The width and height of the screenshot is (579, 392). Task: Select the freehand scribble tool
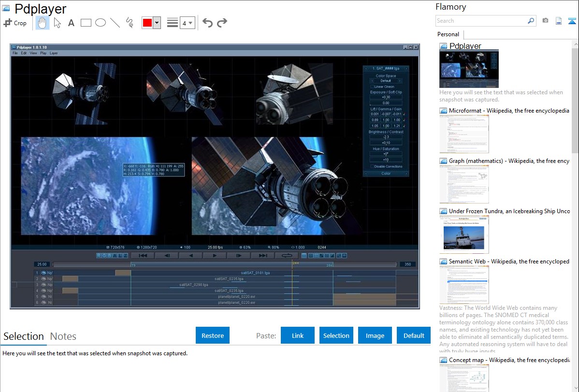(x=129, y=23)
